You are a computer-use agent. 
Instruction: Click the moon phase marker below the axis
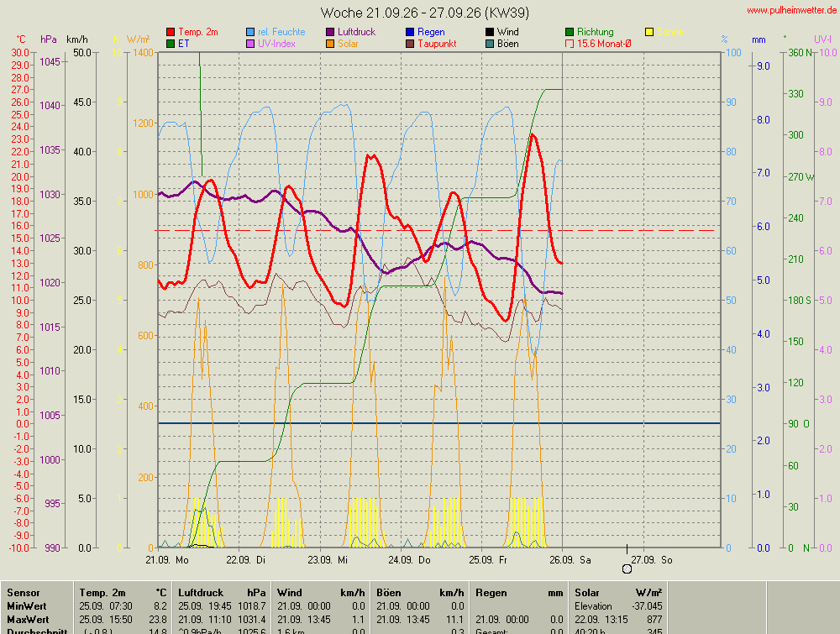(x=627, y=569)
